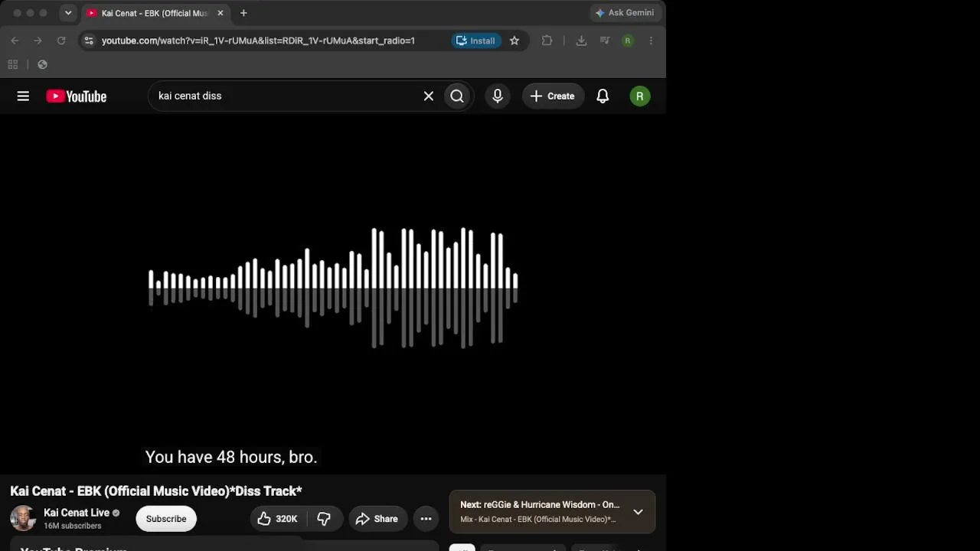Open the apps grid in bookmarks bar
Image resolution: width=980 pixels, height=551 pixels.
pyautogui.click(x=13, y=64)
